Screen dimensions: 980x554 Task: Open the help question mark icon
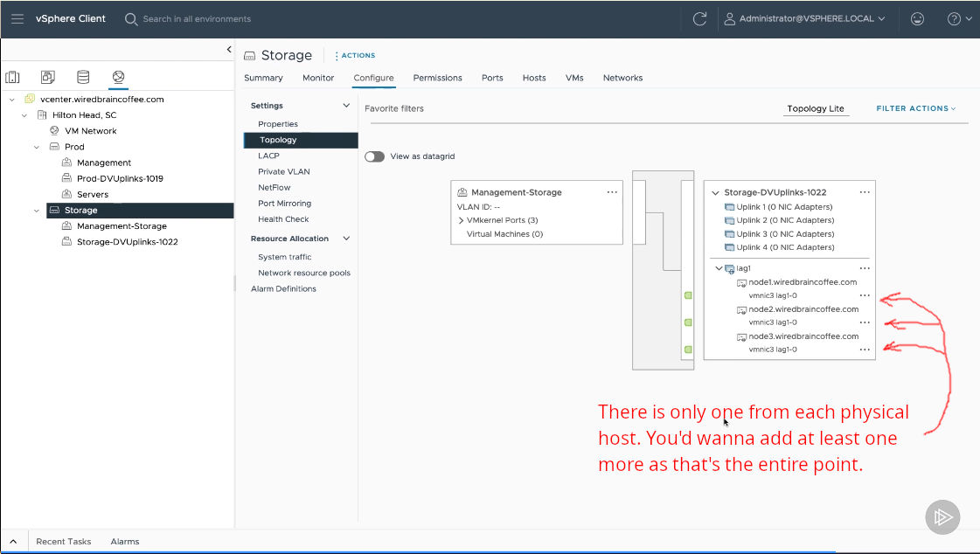[954, 18]
